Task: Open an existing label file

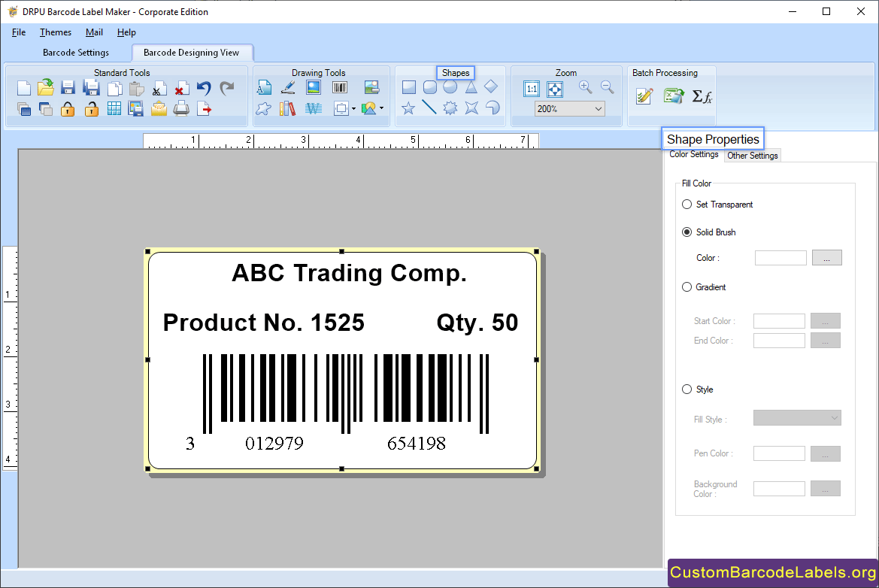Action: pos(45,88)
